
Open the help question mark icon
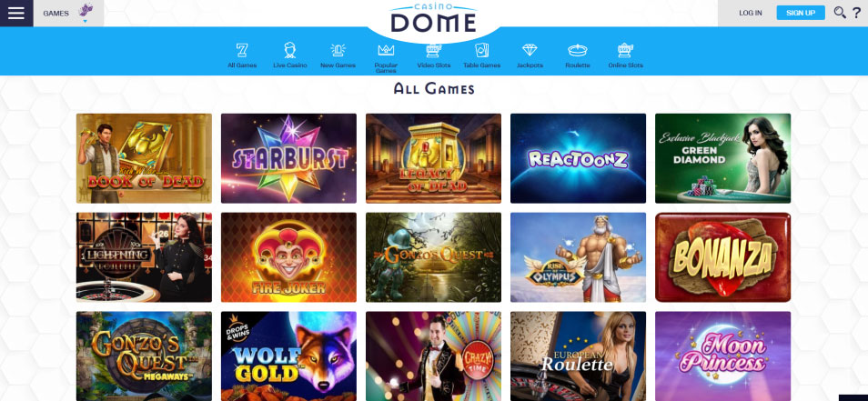click(x=857, y=12)
